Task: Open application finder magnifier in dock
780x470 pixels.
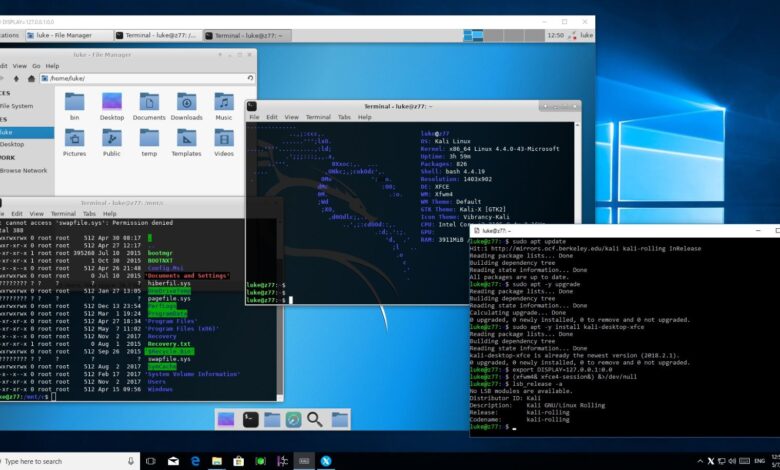Action: (x=314, y=419)
